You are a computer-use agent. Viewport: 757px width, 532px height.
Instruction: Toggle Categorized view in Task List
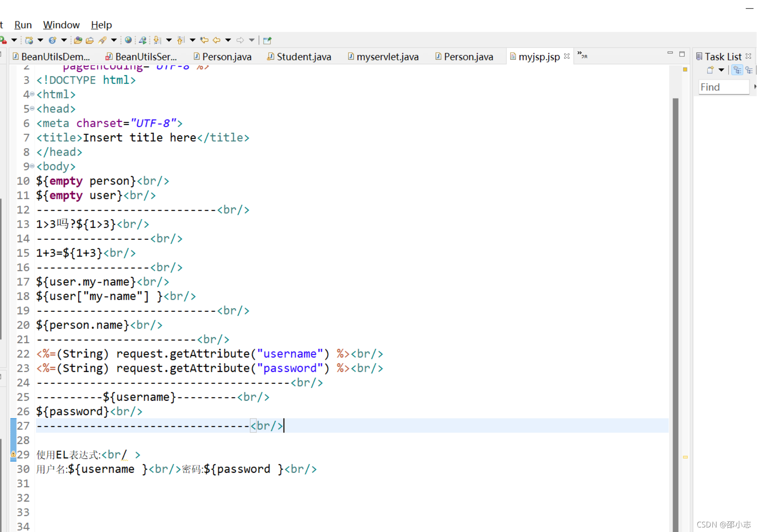coord(737,70)
